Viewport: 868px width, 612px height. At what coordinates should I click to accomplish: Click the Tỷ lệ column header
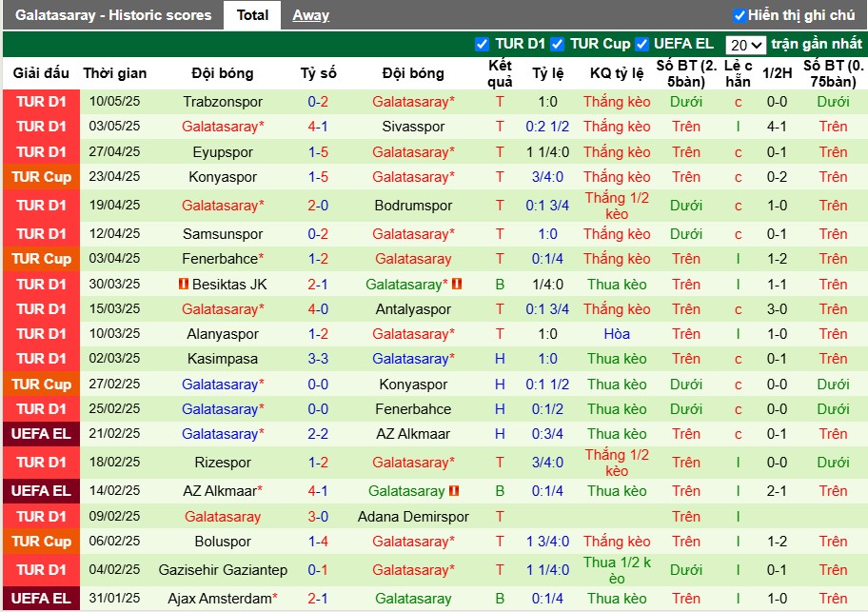547,73
